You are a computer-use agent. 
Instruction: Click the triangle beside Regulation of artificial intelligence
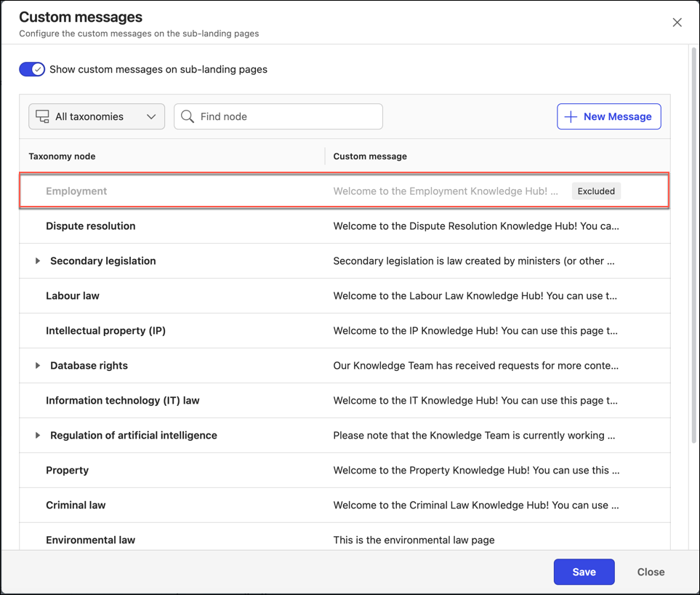click(38, 435)
